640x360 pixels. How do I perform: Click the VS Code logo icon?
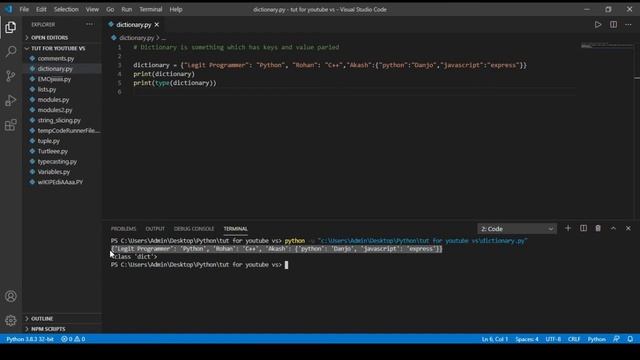[x=8, y=9]
